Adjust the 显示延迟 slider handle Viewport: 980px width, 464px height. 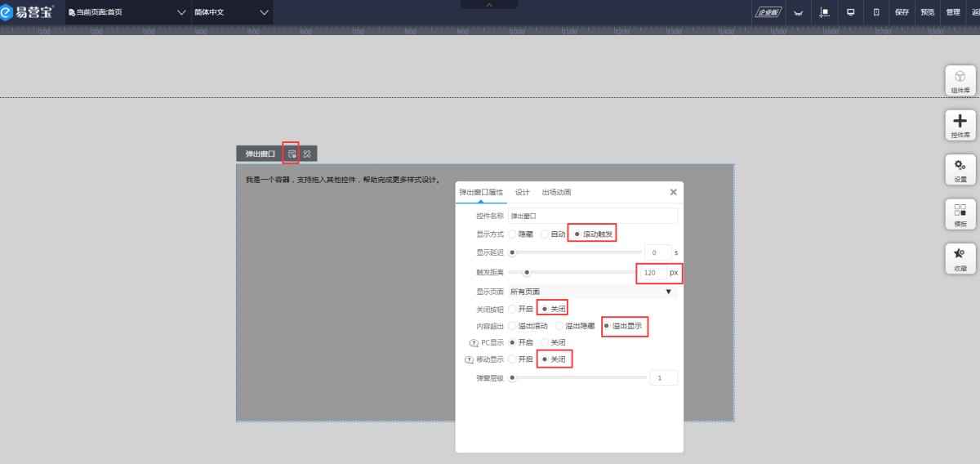[512, 252]
